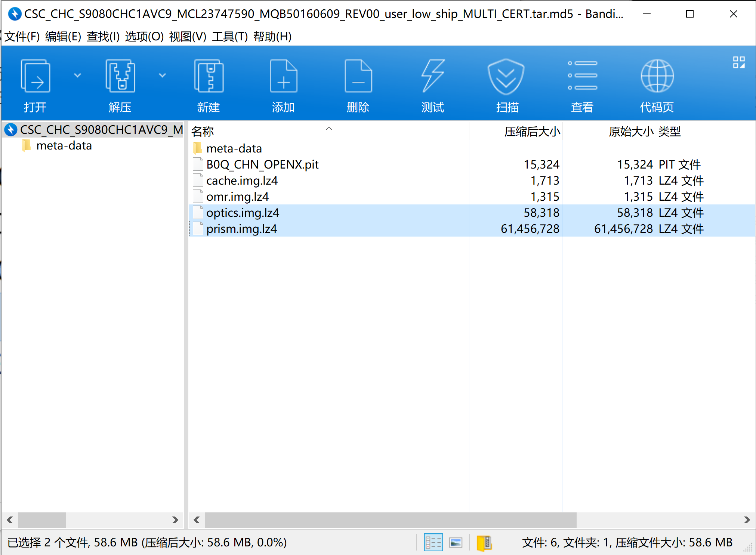
Task: Click the PIT 文件 type cell
Action: pos(679,164)
